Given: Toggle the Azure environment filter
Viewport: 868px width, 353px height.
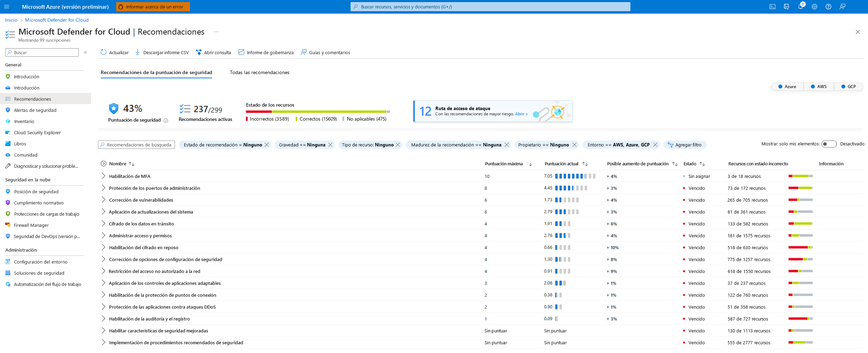Looking at the screenshot, I should [x=787, y=87].
